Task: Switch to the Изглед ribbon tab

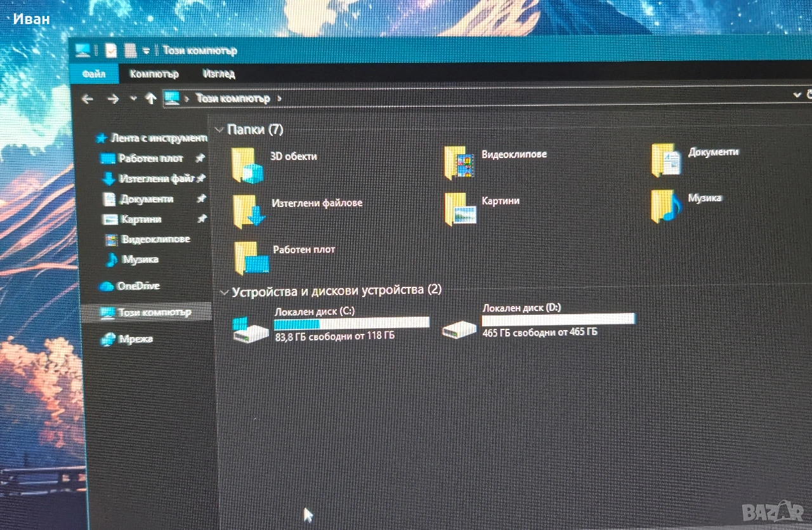Action: 219,74
